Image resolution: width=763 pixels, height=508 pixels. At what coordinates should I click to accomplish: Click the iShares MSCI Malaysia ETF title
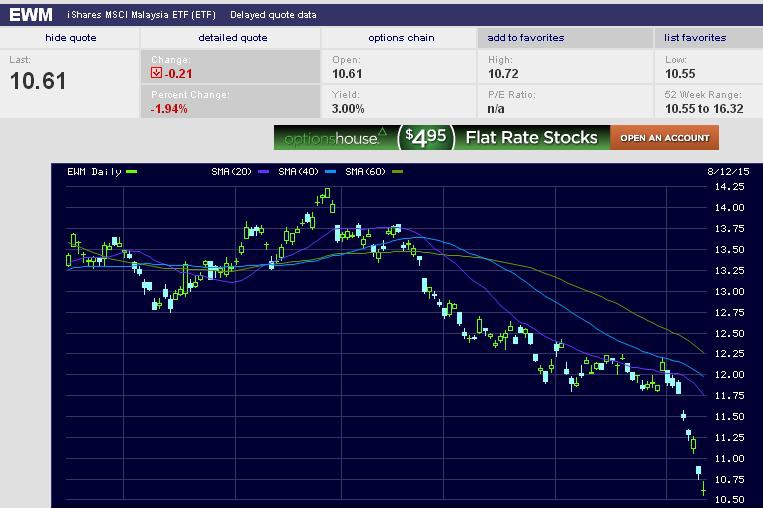coord(141,15)
